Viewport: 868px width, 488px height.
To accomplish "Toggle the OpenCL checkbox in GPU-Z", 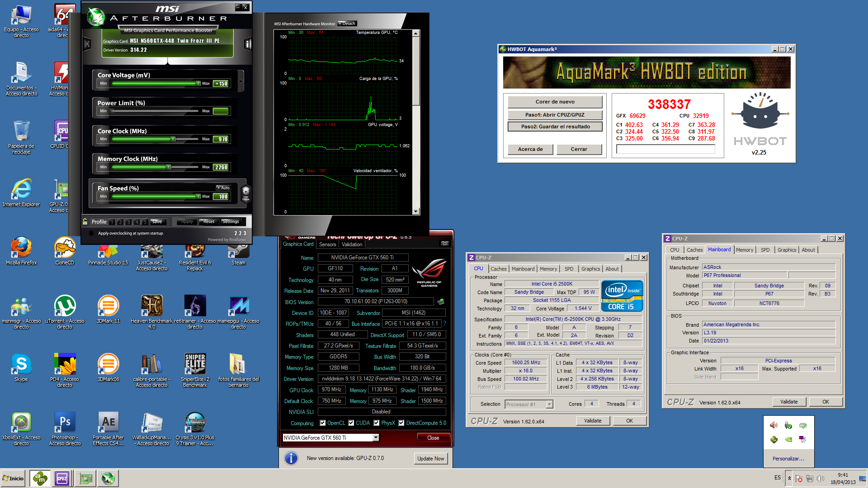I will (322, 423).
